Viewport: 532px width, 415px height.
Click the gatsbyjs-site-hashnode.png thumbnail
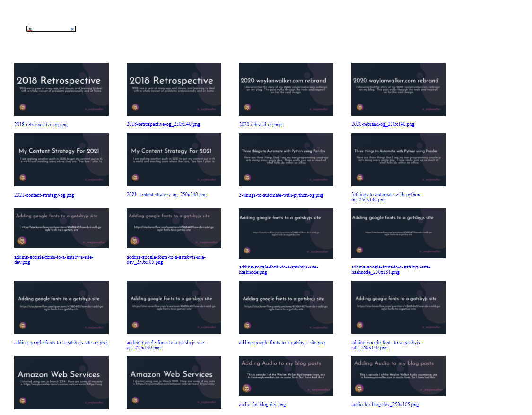286,233
